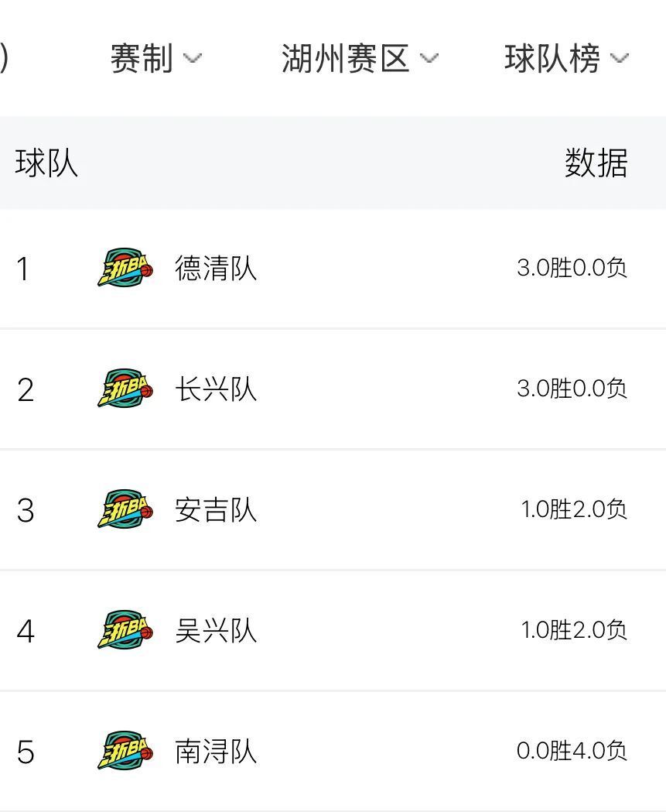Tap the 南浔队 team logo icon

(125, 750)
